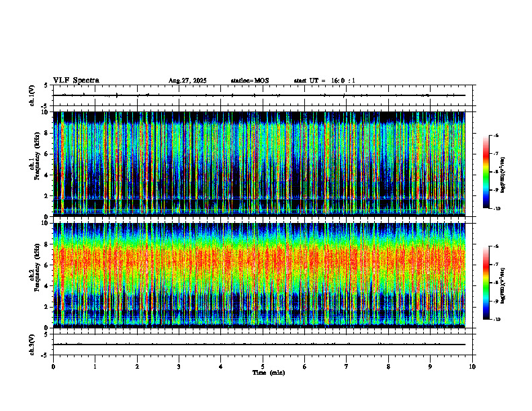Click the ch.2 "Frequency (kHz)" axis label

(x=37, y=267)
